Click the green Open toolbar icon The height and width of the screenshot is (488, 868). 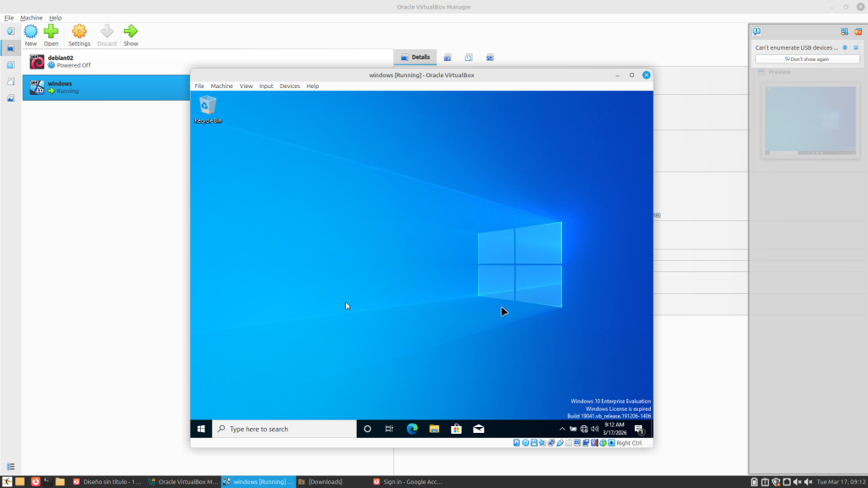tap(51, 35)
